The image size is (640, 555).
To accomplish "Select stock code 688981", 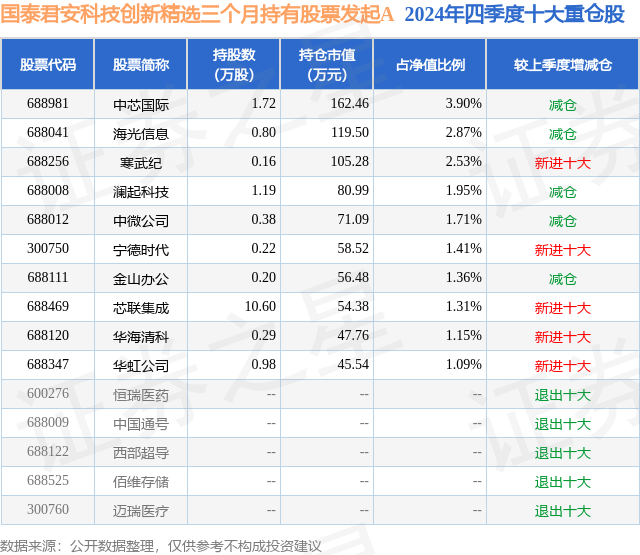I will (x=48, y=104).
